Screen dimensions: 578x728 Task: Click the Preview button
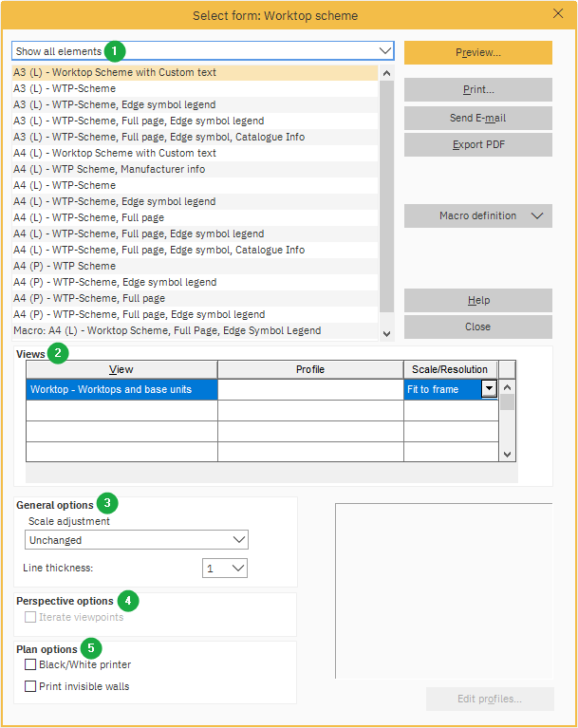[477, 53]
